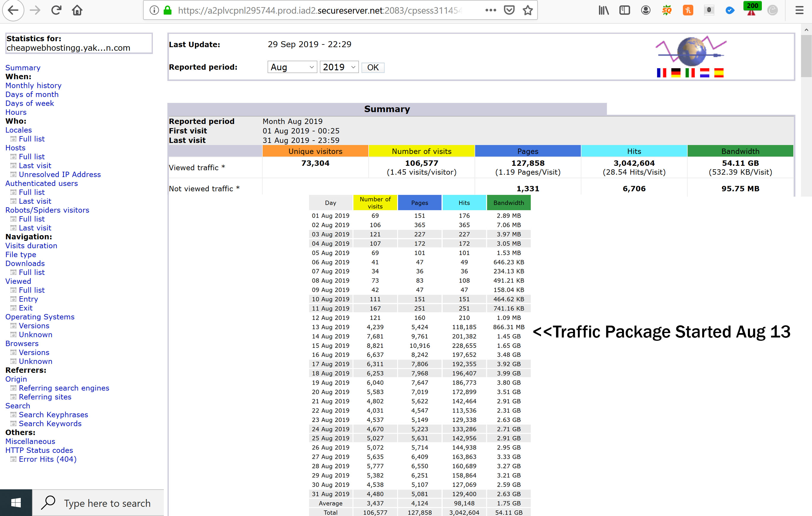812x516 pixels.
Task: Open the Firefox hamburger menu
Action: [x=800, y=10]
